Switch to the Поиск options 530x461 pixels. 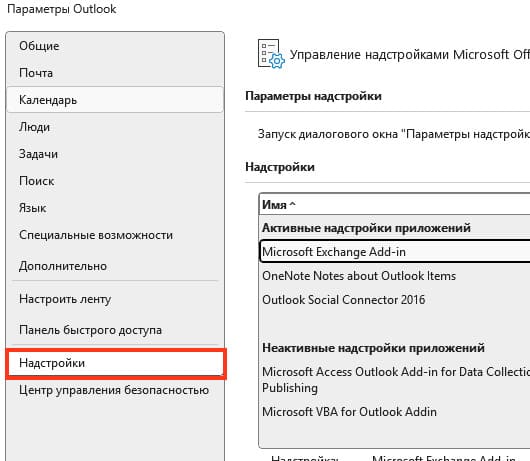115,181
